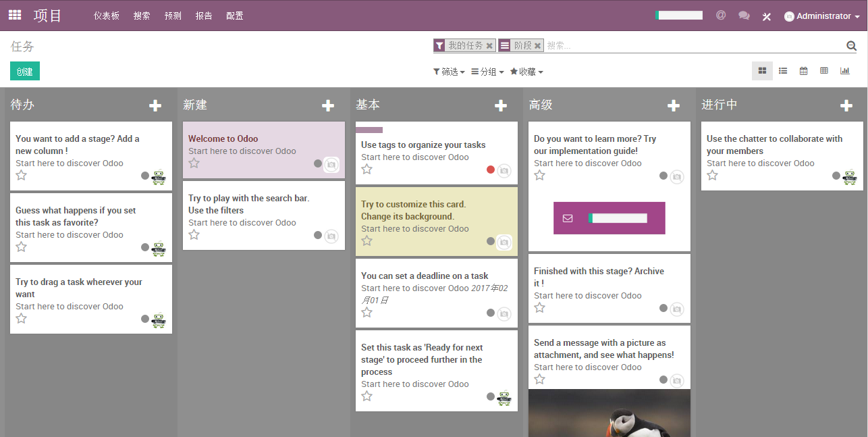The image size is (868, 437).
Task: Remove the 阶段 group facet
Action: pyautogui.click(x=537, y=45)
